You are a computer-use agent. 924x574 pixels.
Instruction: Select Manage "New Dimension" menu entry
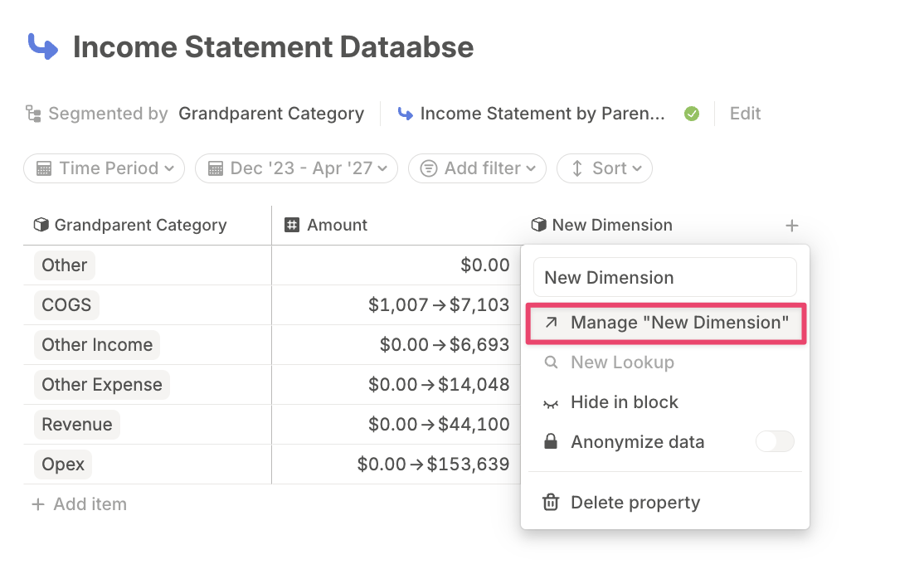click(666, 323)
